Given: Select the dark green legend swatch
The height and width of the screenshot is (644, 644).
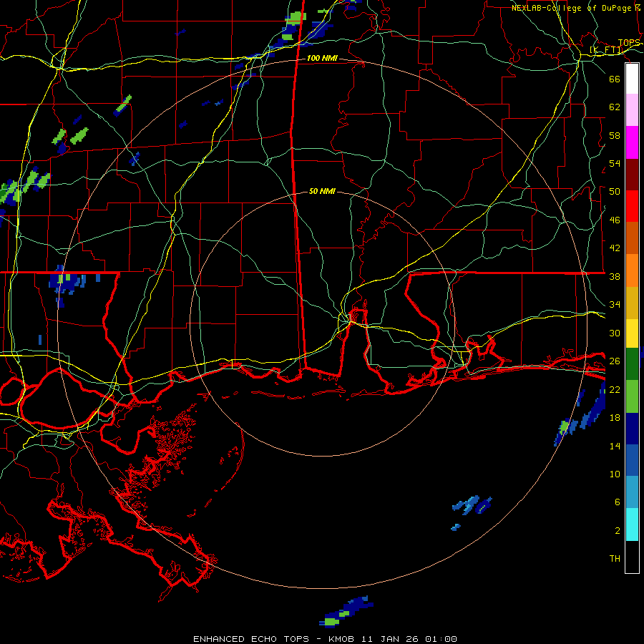Looking at the screenshot, I should (x=632, y=364).
